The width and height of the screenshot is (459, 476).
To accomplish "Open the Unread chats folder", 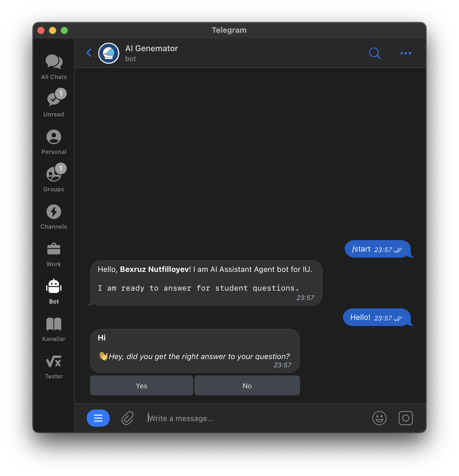I will [x=54, y=103].
